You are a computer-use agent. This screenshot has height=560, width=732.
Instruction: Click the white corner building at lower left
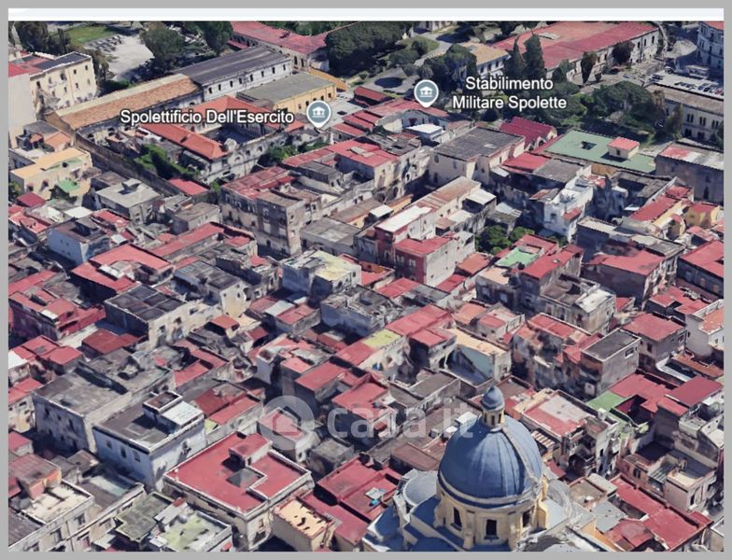[149, 439]
